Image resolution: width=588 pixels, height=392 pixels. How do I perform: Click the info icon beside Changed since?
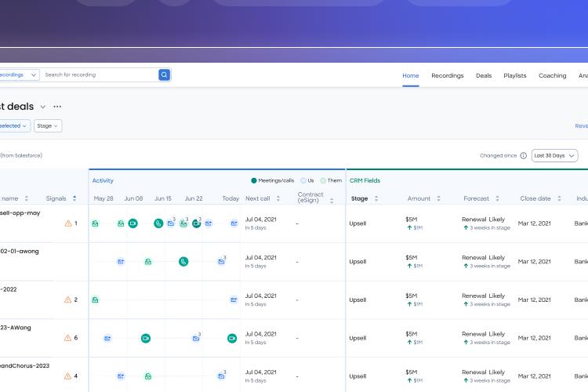(523, 156)
